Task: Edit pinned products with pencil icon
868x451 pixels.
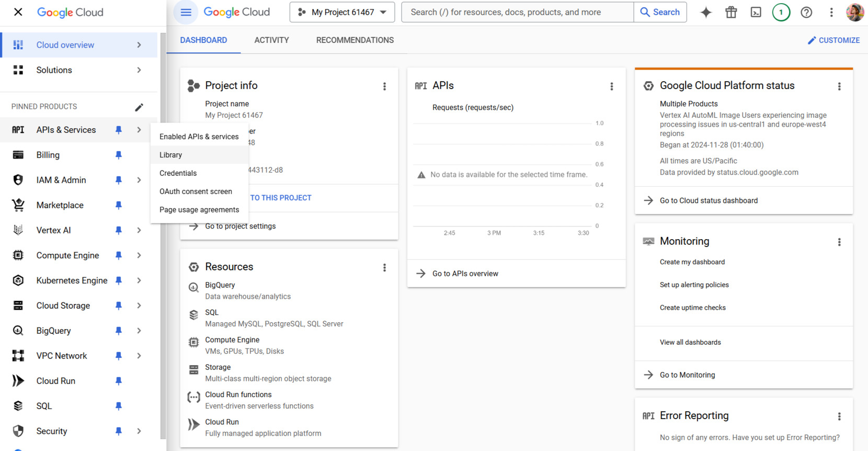Action: click(139, 107)
